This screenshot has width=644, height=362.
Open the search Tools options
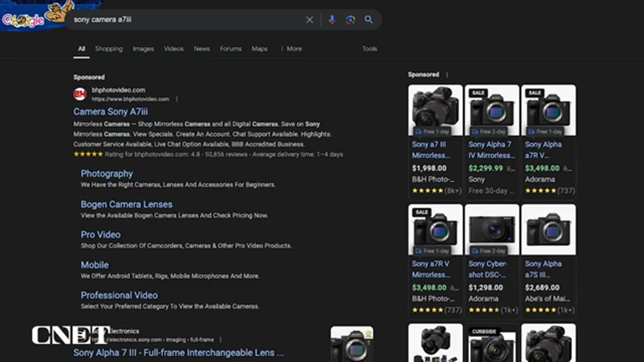point(369,49)
